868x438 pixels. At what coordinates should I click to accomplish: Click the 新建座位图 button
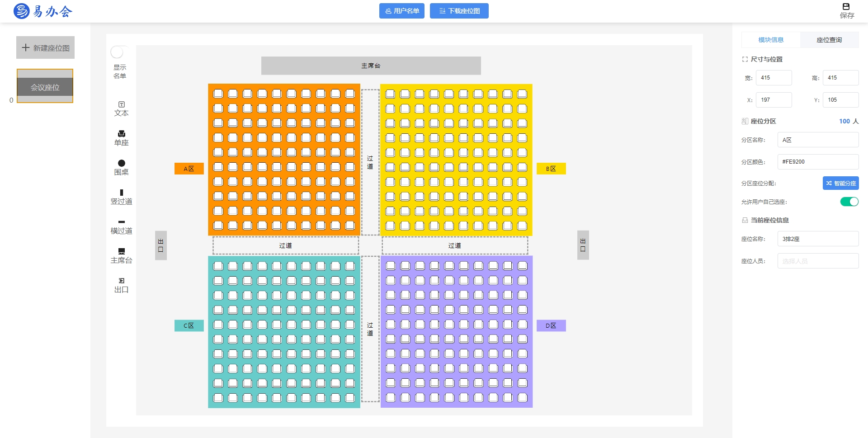point(45,47)
